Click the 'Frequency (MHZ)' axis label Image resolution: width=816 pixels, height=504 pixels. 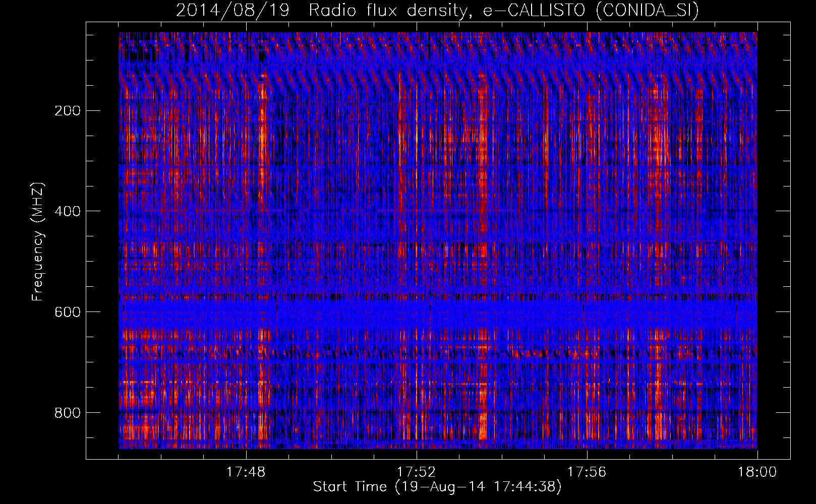(37, 242)
